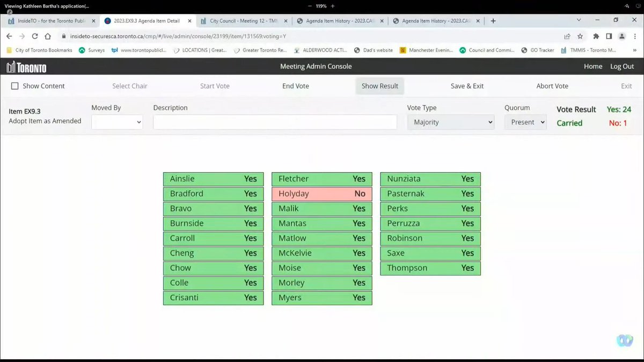This screenshot has height=362, width=644.
Task: View site info via the padlock icon
Action: tap(64, 36)
